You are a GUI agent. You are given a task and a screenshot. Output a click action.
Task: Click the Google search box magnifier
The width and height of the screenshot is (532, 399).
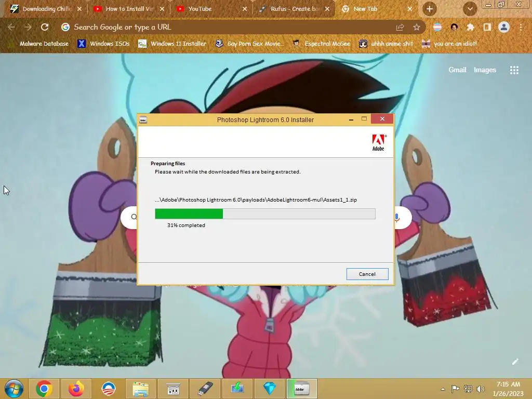click(x=134, y=217)
